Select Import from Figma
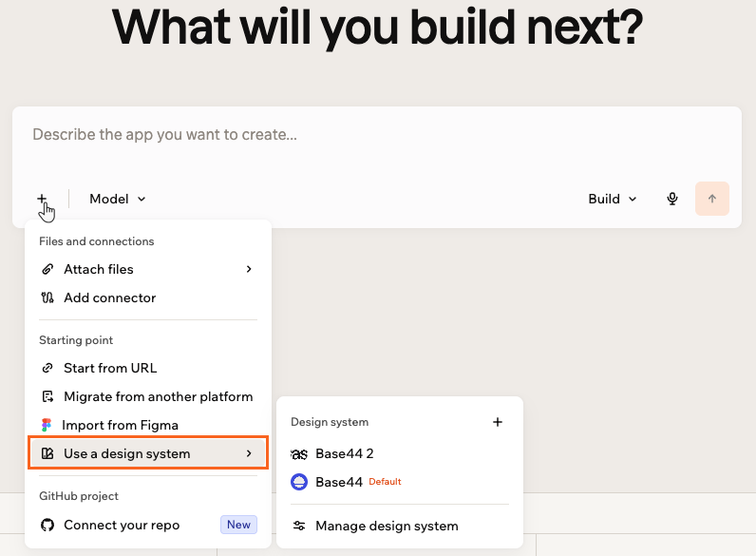 [x=147, y=425]
